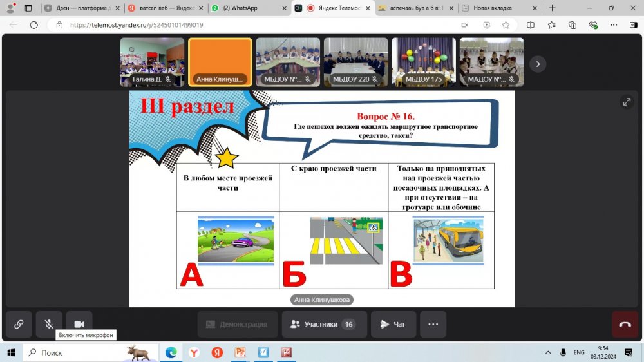Turn on the microphone

49,324
